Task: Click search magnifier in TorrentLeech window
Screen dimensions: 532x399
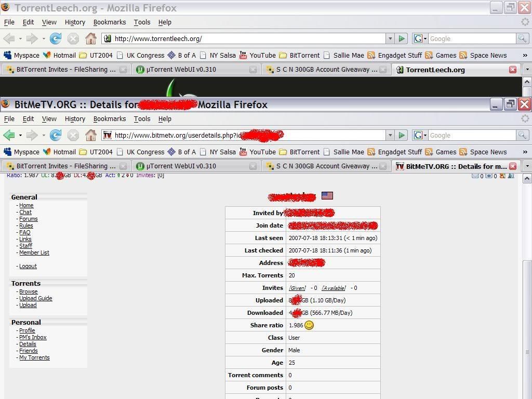Action: pos(522,38)
